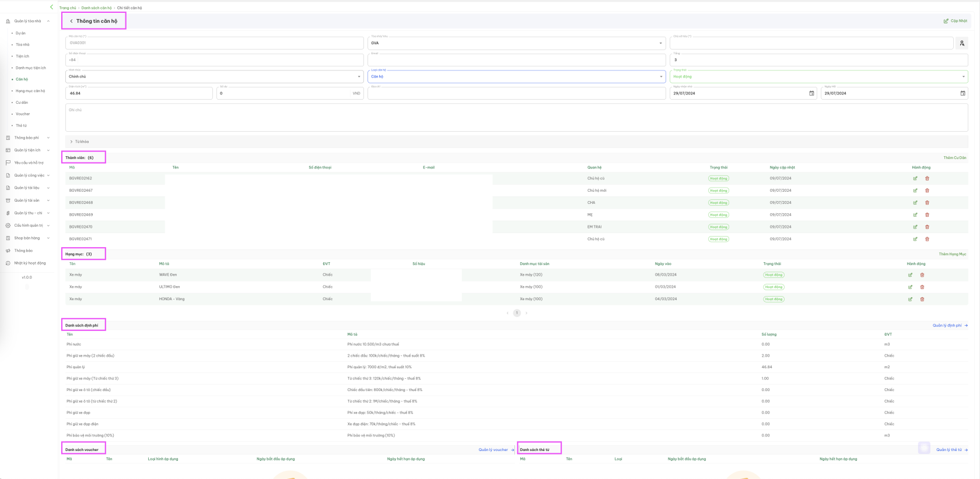Go to Trang chủ breadcrumb
This screenshot has width=980, height=479.
68,8
